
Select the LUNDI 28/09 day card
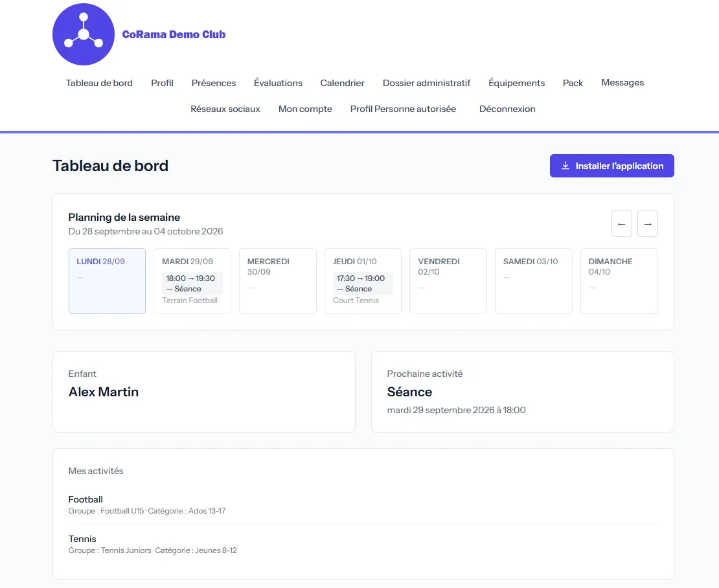click(107, 281)
